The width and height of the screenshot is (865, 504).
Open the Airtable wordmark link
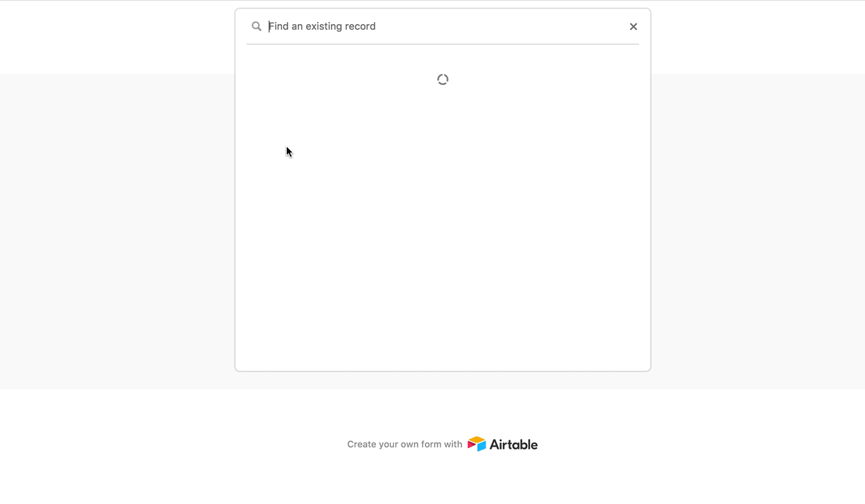(513, 445)
